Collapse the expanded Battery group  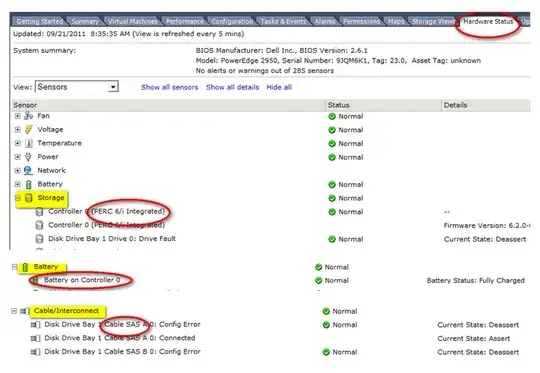click(x=14, y=267)
